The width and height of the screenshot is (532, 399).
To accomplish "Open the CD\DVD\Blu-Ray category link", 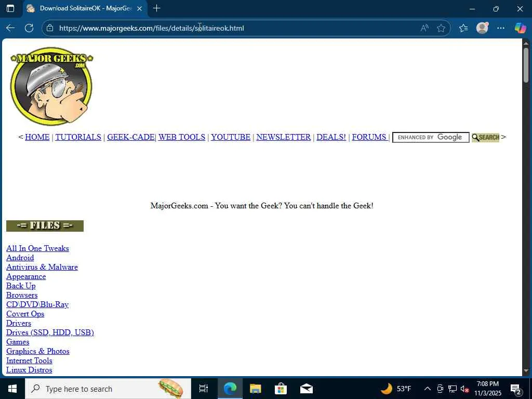I will coord(37,304).
